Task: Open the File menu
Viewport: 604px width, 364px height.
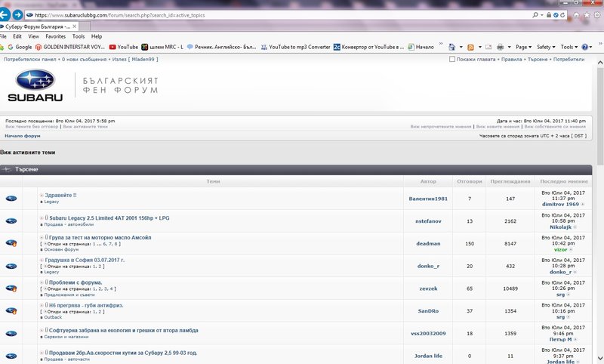Action: click(4, 36)
